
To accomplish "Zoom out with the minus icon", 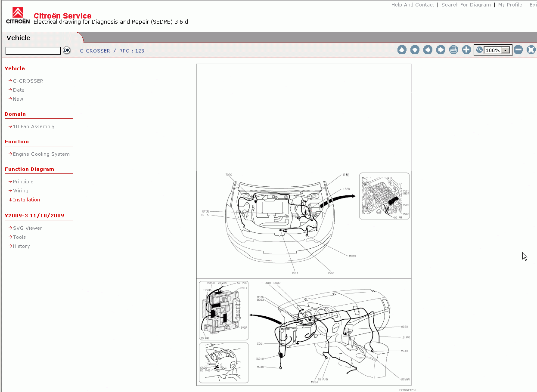I will pyautogui.click(x=518, y=49).
